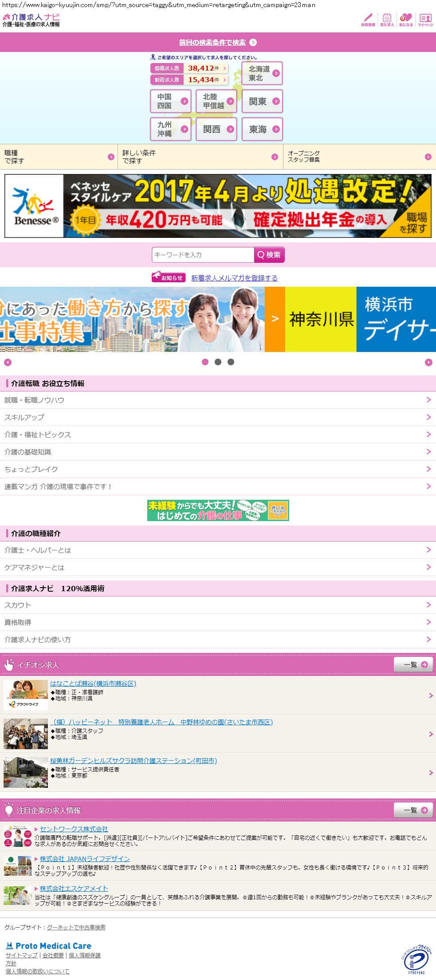Click 一覧 button in イチオシ求人 header
Image resolution: width=436 pixels, height=980 pixels.
(413, 664)
